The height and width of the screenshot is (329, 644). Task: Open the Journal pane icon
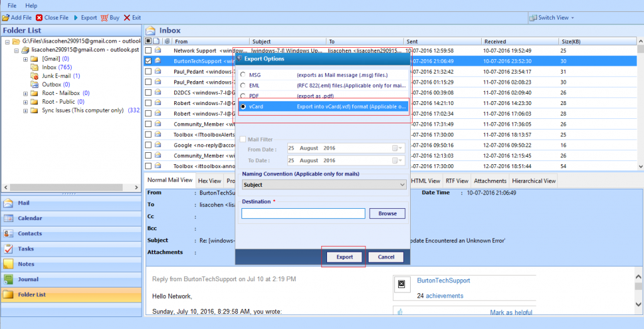point(8,279)
